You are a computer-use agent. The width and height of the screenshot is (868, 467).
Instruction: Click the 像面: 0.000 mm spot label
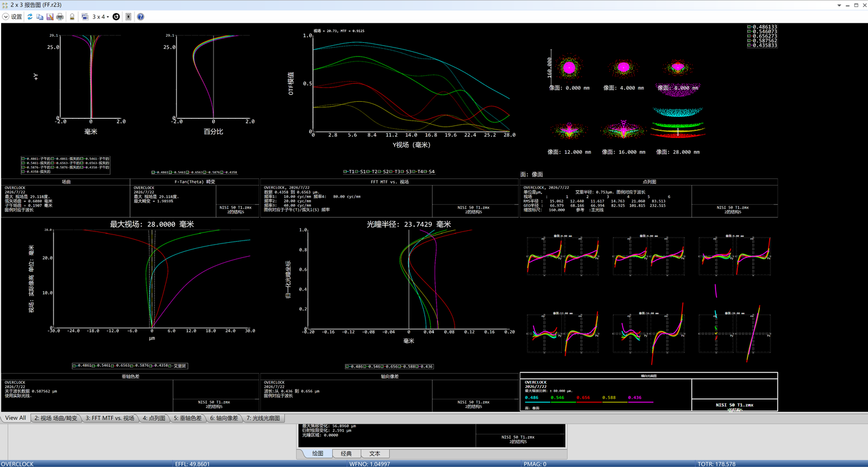pos(569,88)
